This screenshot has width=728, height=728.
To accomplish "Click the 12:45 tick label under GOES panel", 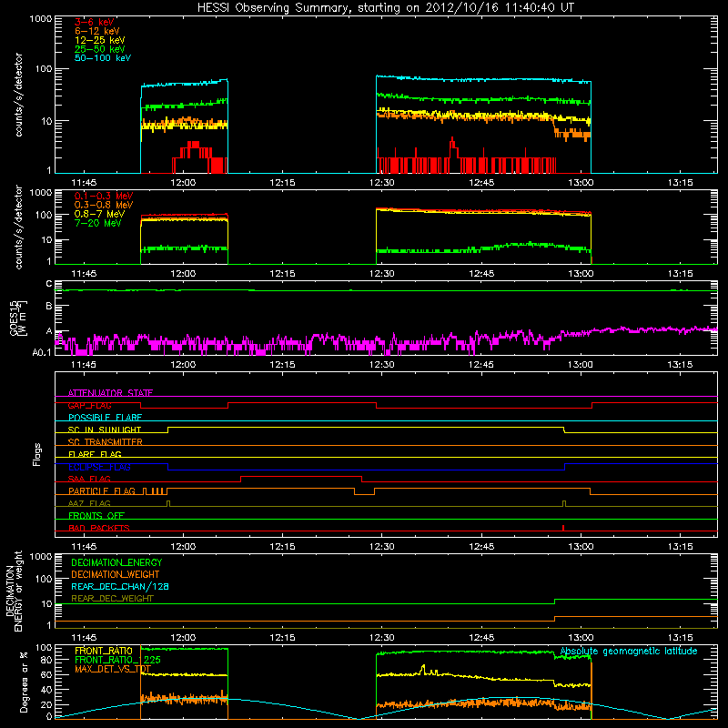I will (x=481, y=365).
